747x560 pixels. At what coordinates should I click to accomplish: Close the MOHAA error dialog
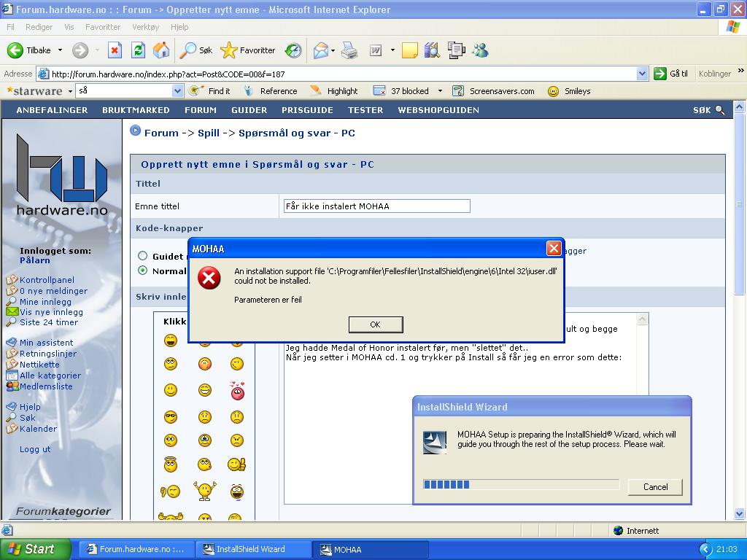pyautogui.click(x=554, y=248)
